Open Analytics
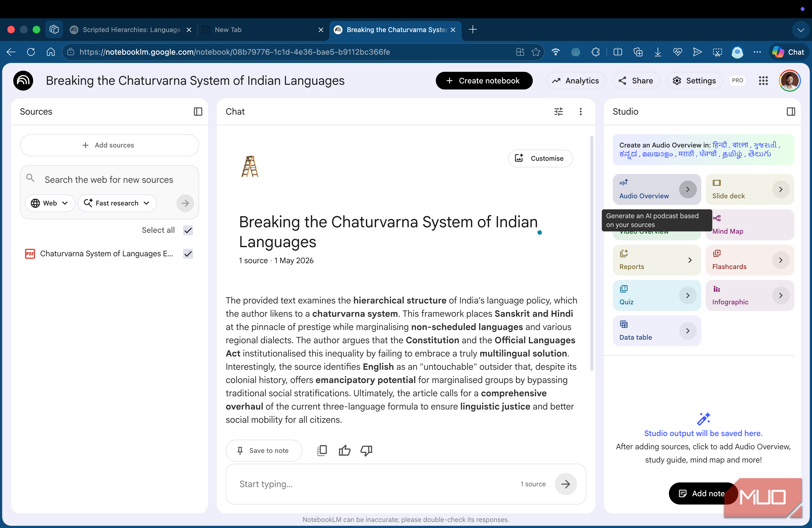The height and width of the screenshot is (528, 812). pos(576,80)
